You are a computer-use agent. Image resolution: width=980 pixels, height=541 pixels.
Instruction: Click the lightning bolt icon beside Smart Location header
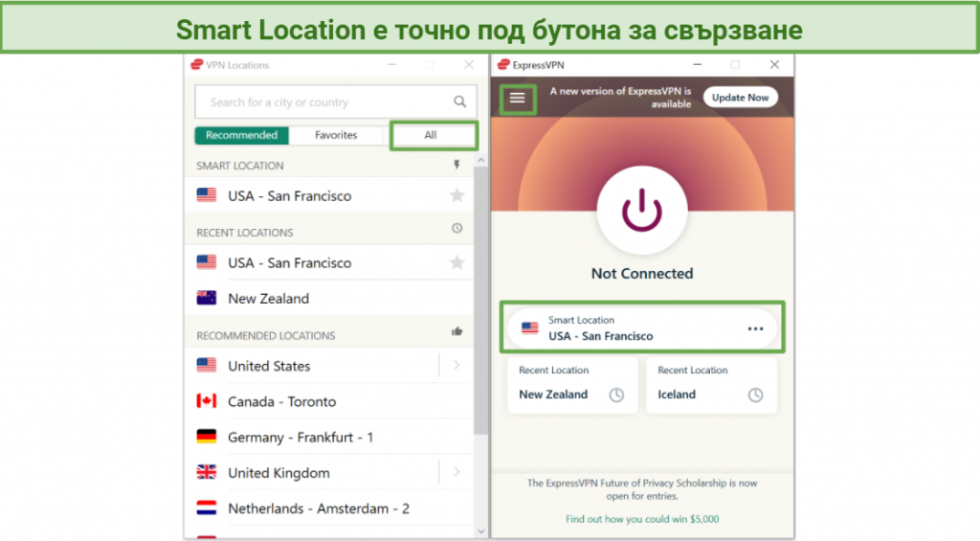coord(457,165)
